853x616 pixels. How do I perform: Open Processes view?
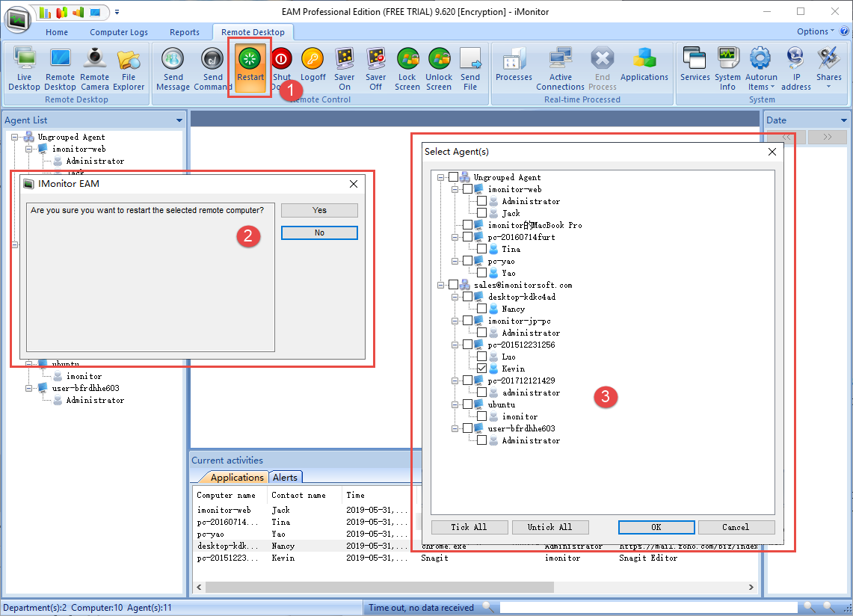point(514,64)
